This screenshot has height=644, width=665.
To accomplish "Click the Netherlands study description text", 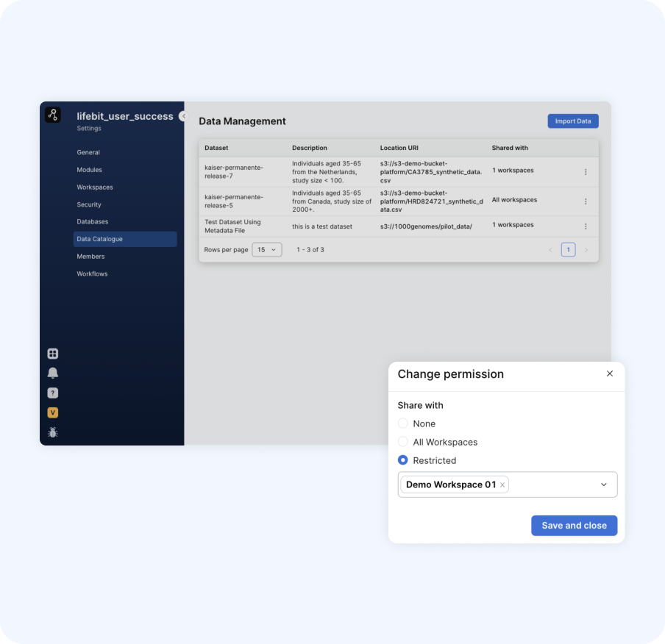I will coord(327,172).
